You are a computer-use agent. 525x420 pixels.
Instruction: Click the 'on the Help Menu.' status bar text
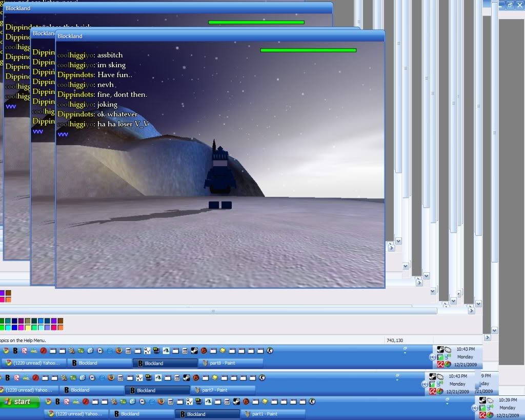[x=28, y=341]
